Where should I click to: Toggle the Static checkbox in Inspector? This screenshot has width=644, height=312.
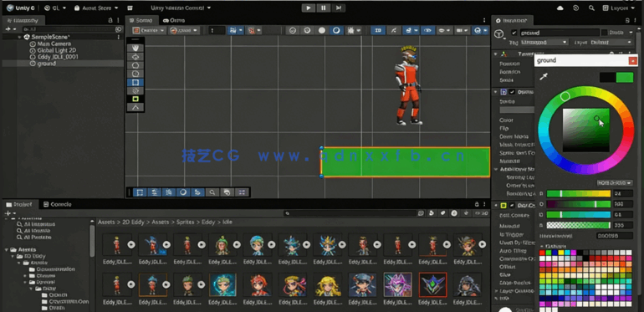pos(604,33)
